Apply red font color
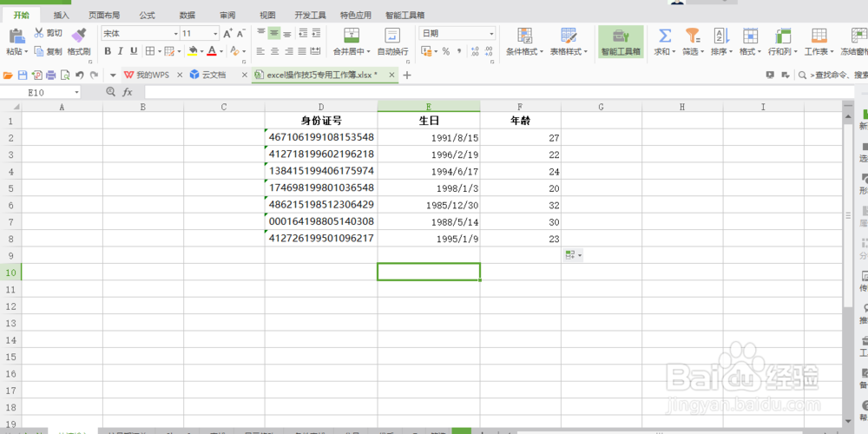 [212, 51]
